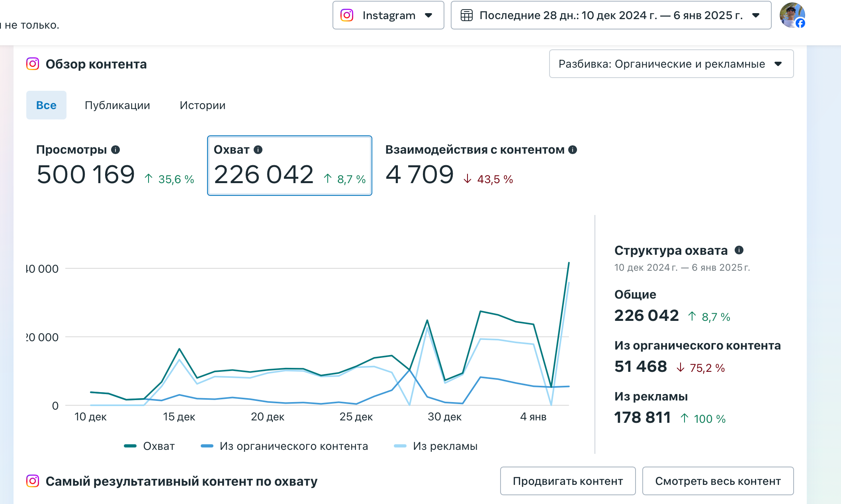
Task: Click the info icon next to Структура охвата
Action: (739, 250)
